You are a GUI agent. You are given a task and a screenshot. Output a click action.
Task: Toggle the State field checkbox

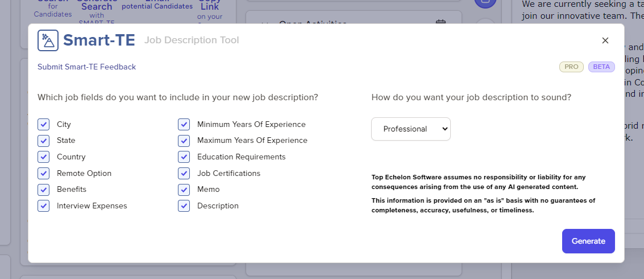[x=44, y=141]
